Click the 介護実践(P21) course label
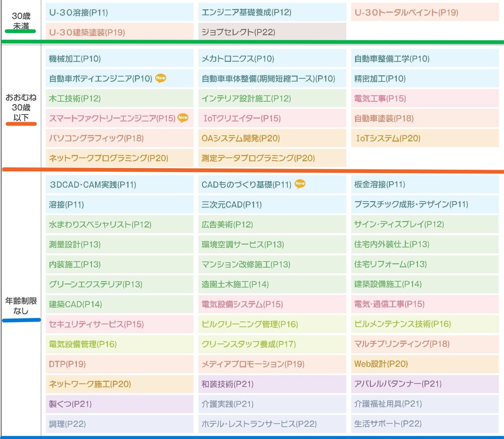 228,404
